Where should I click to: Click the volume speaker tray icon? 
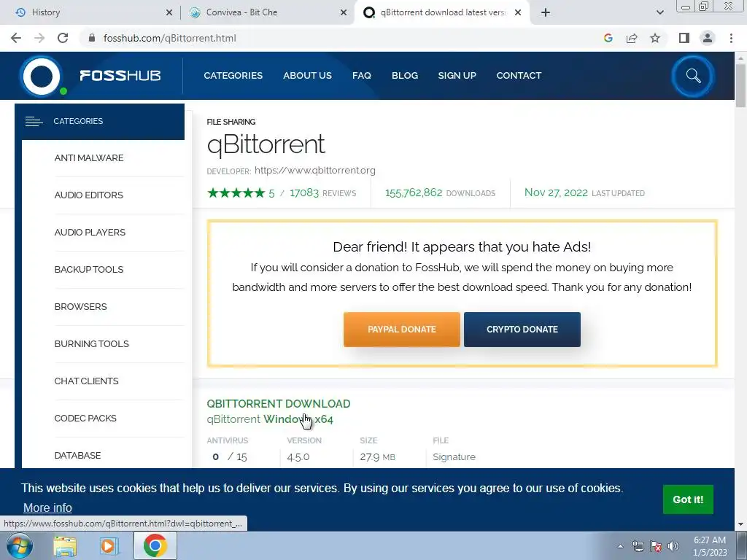(x=673, y=546)
